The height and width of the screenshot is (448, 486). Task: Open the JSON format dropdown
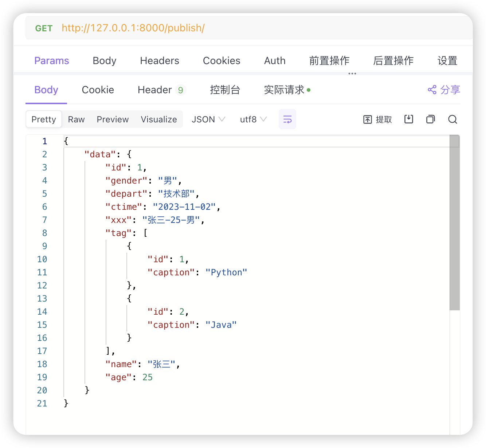[x=208, y=119]
